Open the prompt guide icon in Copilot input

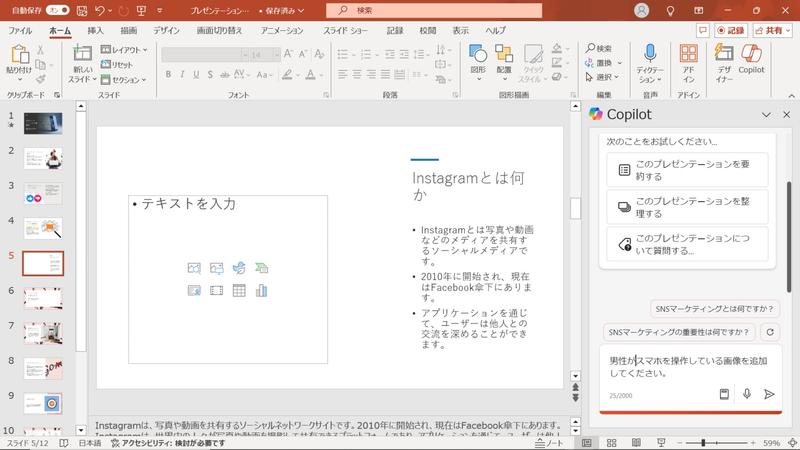click(x=725, y=394)
